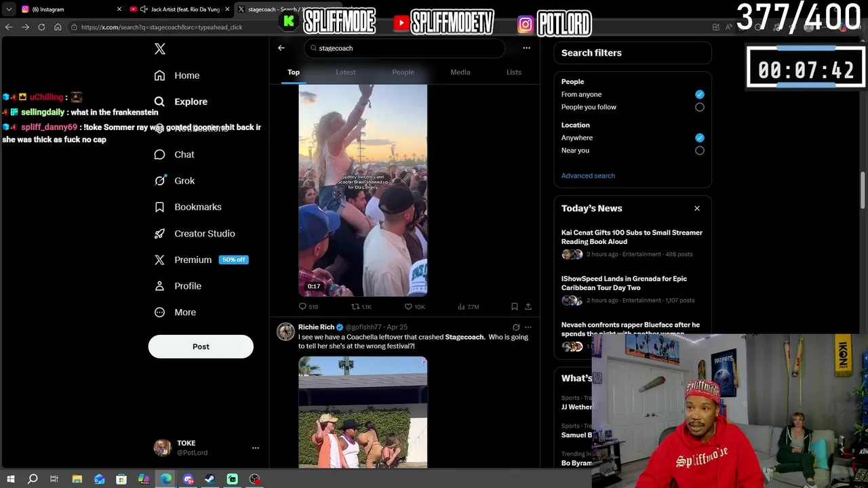Share the crowd video post
This screenshot has height=488, width=868.
click(x=528, y=306)
